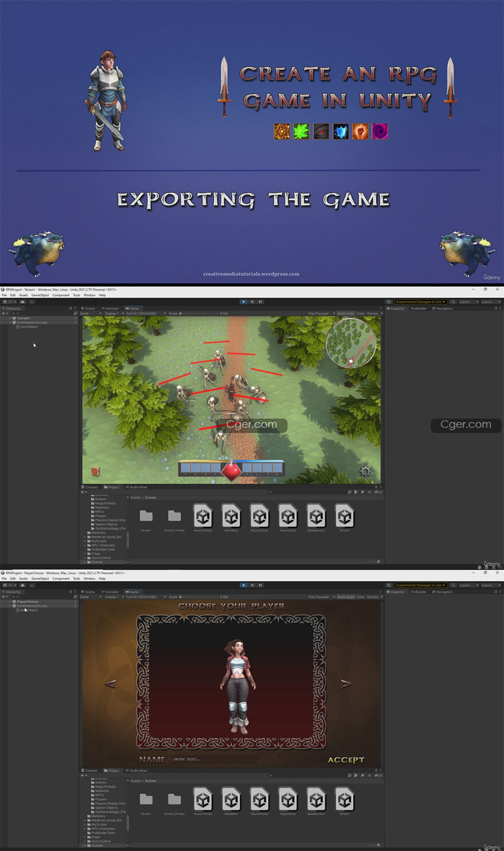Click the right arrow to show next player
504x851 pixels.
click(345, 683)
